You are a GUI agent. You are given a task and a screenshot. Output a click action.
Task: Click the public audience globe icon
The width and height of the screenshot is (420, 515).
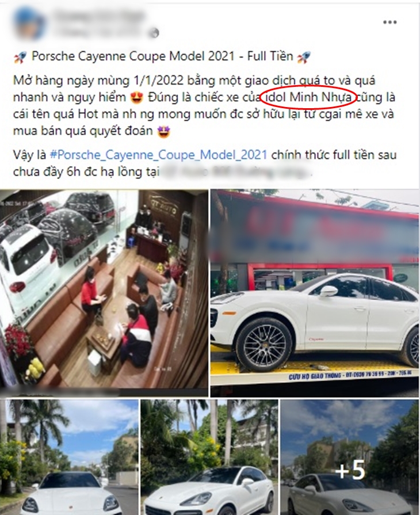click(x=155, y=33)
